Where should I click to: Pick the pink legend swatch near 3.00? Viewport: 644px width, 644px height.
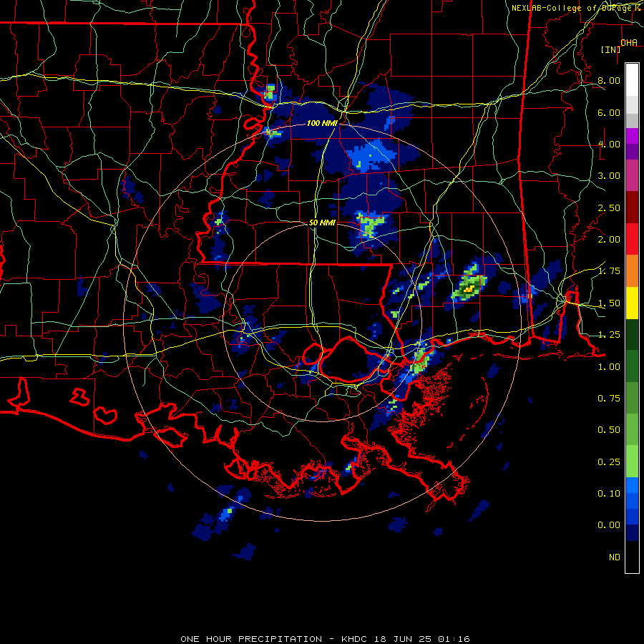632,175
